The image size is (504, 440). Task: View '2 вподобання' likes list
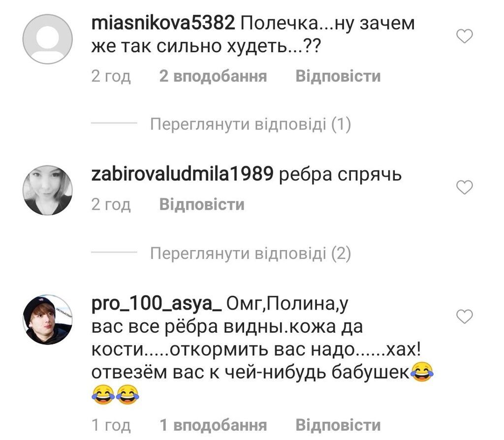click(x=213, y=76)
